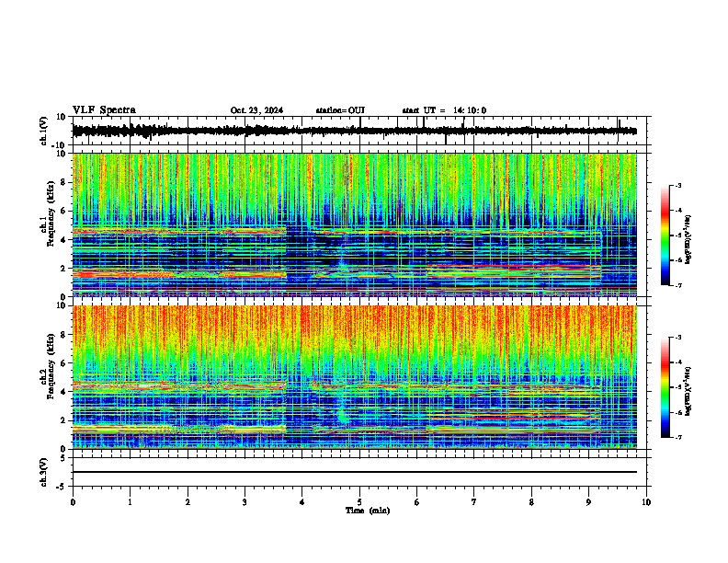Click the ch.2 spectrogram color scale bar
Image resolution: width=728 pixels, height=563 pixels.
tap(665, 387)
